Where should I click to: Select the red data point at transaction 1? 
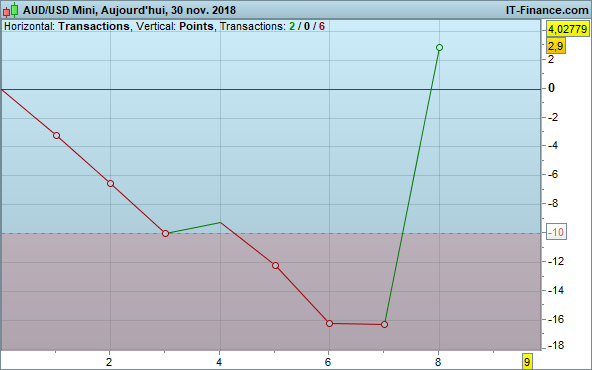click(56, 136)
